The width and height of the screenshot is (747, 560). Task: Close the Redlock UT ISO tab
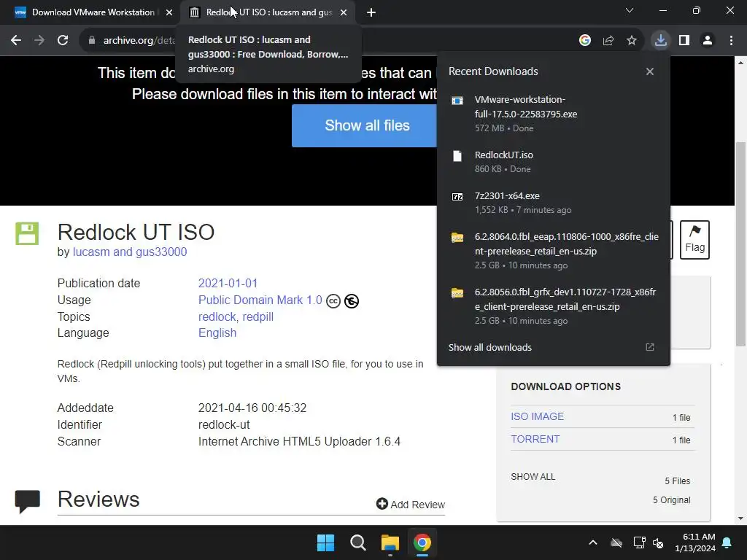coord(344,13)
